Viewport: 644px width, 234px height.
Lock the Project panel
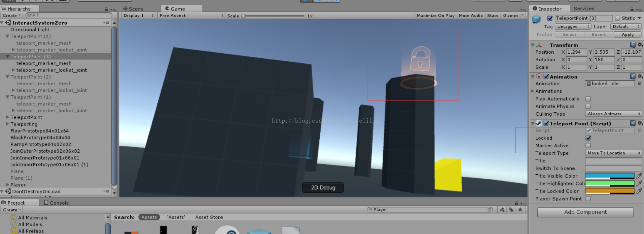click(x=516, y=203)
